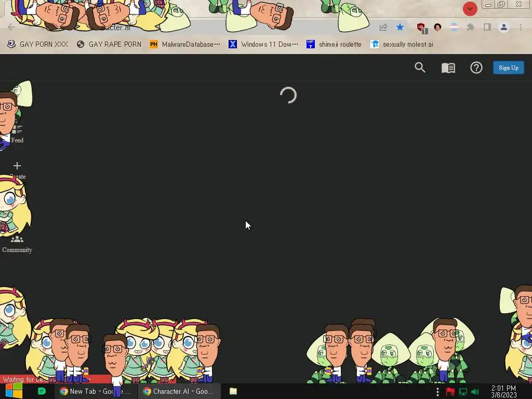Image resolution: width=532 pixels, height=399 pixels.
Task: Open the Windows 11 Dow… bookmark
Action: click(x=263, y=44)
